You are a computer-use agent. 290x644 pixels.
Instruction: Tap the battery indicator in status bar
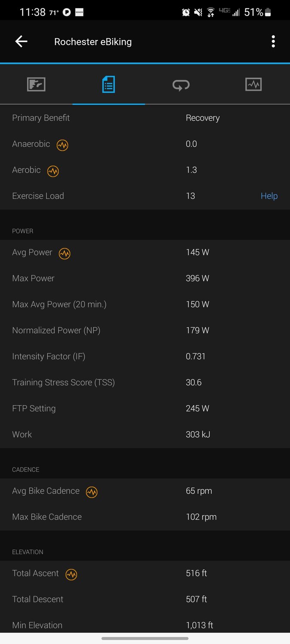pos(268,12)
